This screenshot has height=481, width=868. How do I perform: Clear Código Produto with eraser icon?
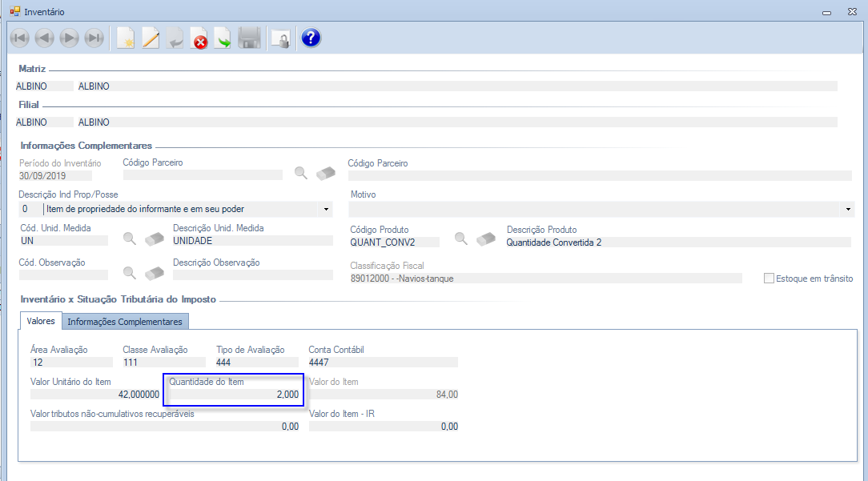(x=487, y=239)
